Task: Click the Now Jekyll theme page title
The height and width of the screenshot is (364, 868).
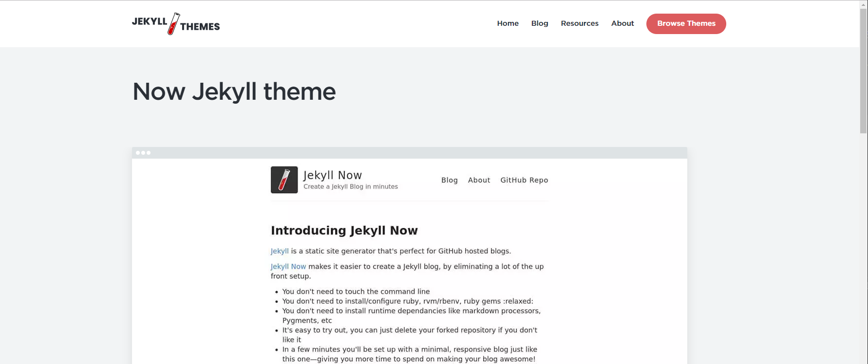Action: pos(234,91)
